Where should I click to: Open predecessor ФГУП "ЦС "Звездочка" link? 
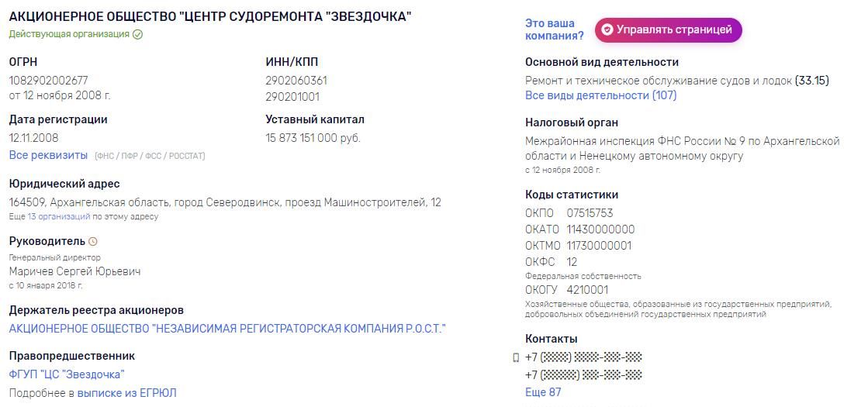pos(67,374)
